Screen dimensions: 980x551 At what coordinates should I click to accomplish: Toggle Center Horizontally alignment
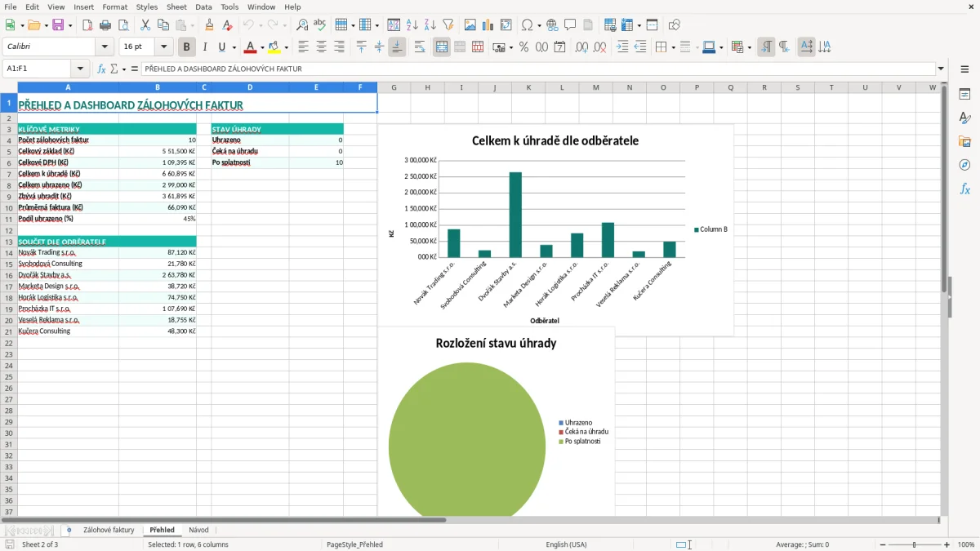pos(321,47)
